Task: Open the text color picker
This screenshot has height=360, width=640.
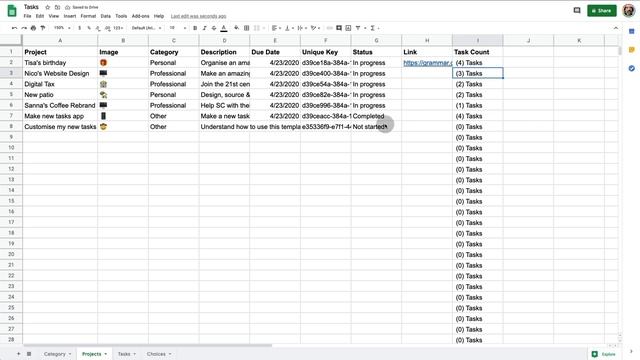Action: (224, 28)
